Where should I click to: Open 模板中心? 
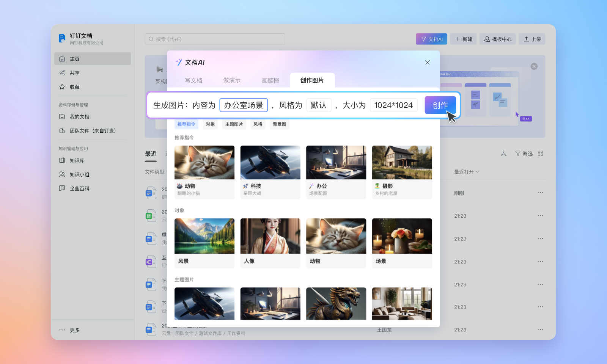[x=498, y=39]
